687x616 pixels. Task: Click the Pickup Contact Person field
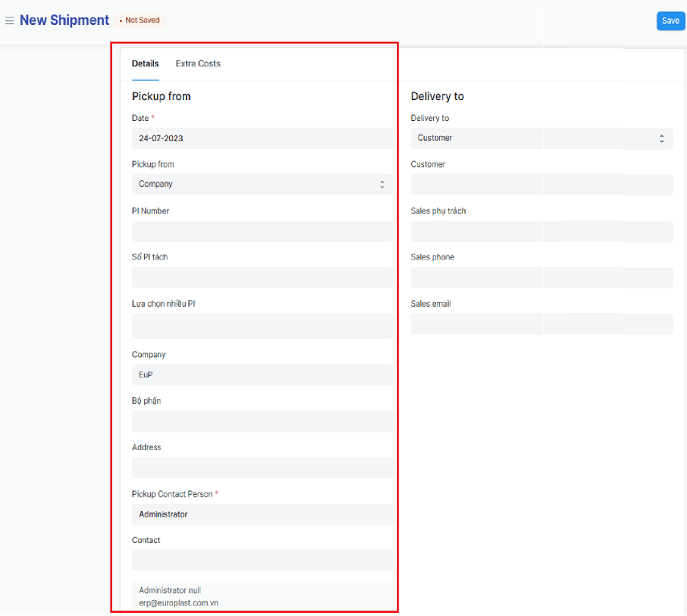262,514
